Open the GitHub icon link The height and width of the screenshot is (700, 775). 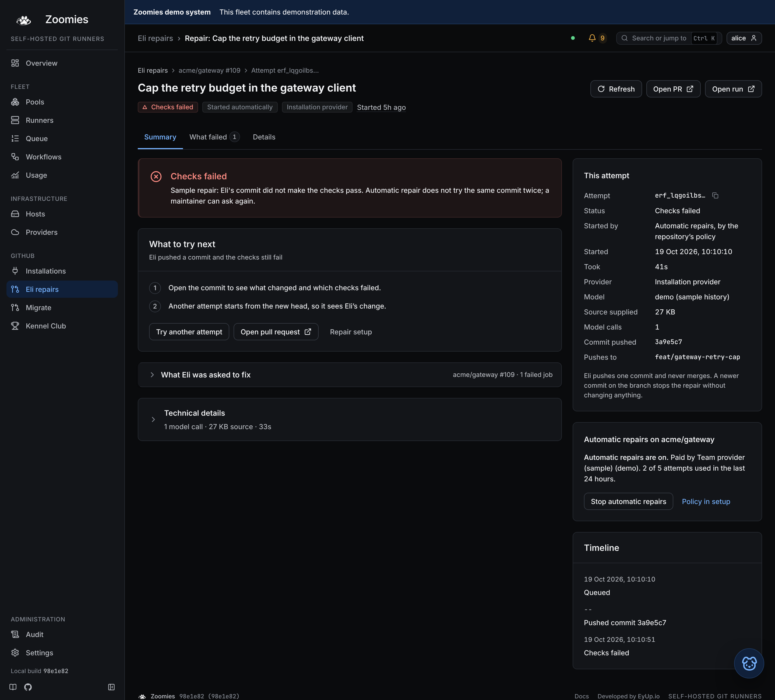point(28,687)
